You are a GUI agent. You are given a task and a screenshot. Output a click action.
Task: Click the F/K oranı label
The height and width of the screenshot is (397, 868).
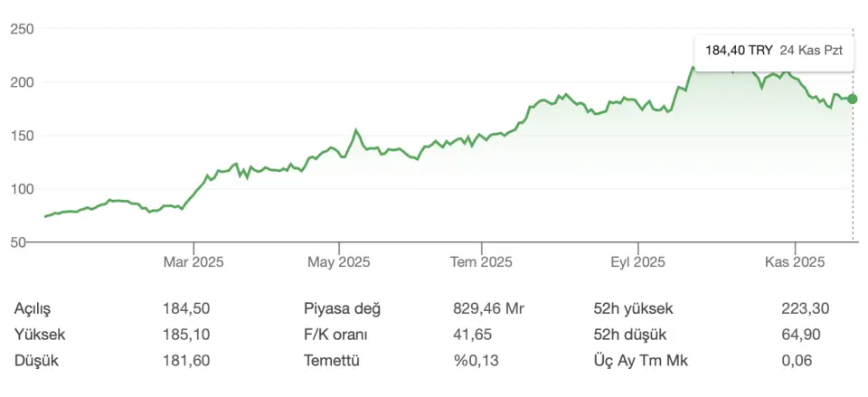[335, 335]
